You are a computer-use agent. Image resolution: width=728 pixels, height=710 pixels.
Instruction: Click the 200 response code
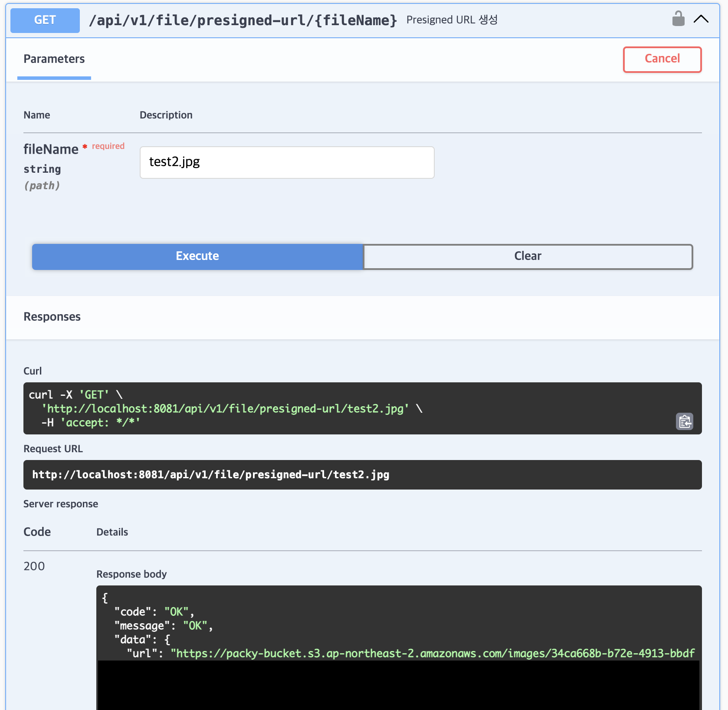(34, 566)
